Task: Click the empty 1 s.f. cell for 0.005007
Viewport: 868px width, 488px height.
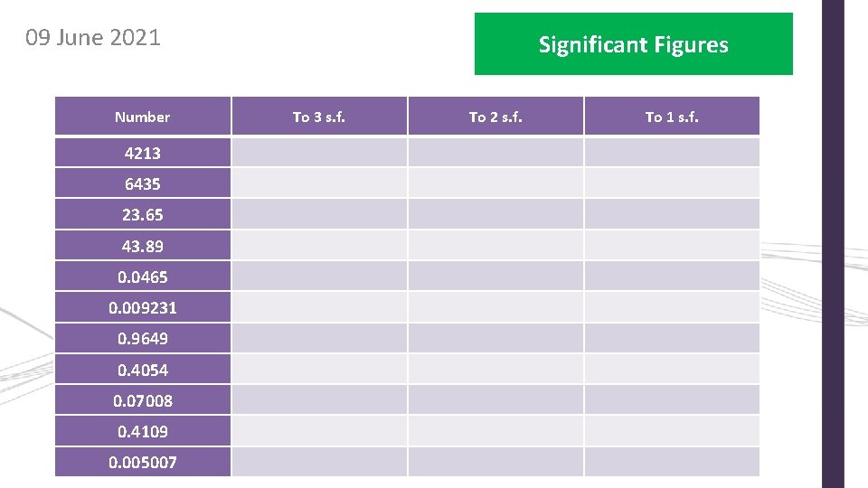Action: point(672,462)
